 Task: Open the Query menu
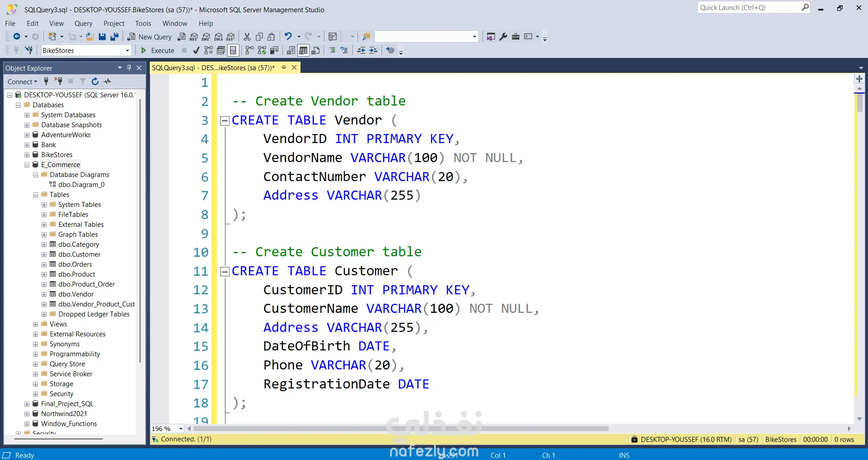point(83,23)
